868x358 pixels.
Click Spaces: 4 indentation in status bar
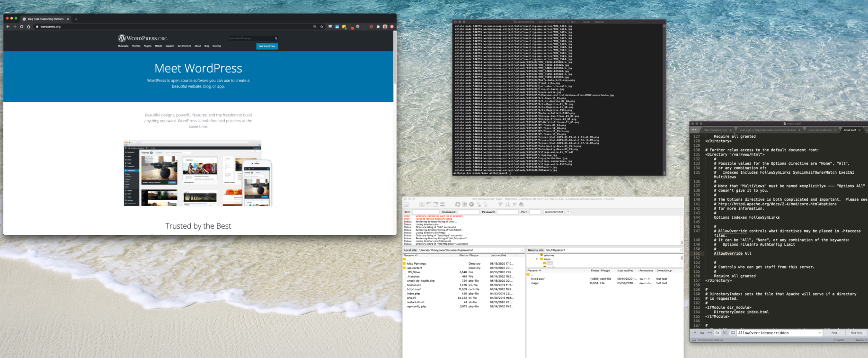click(x=861, y=340)
